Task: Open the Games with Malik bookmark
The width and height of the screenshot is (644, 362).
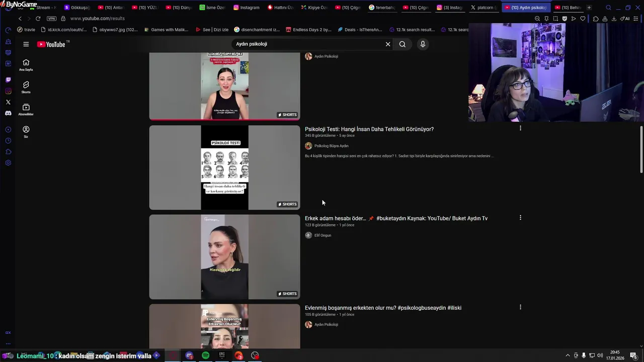Action: point(166,30)
